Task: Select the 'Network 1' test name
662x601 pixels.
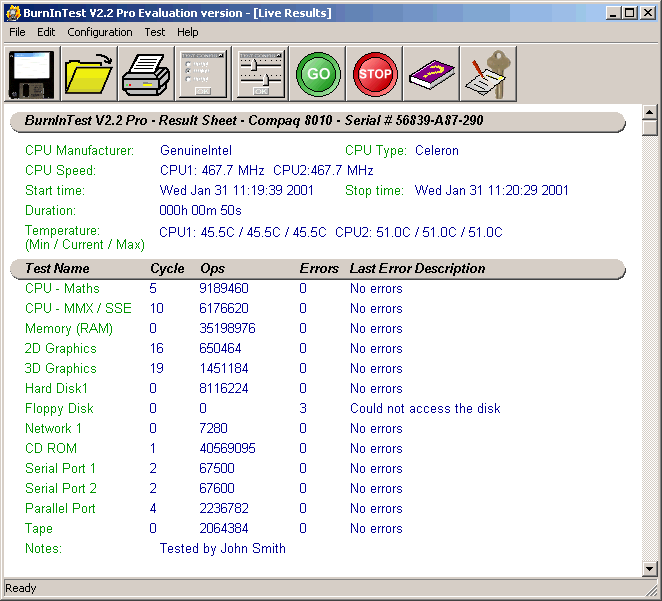Action: (x=53, y=428)
